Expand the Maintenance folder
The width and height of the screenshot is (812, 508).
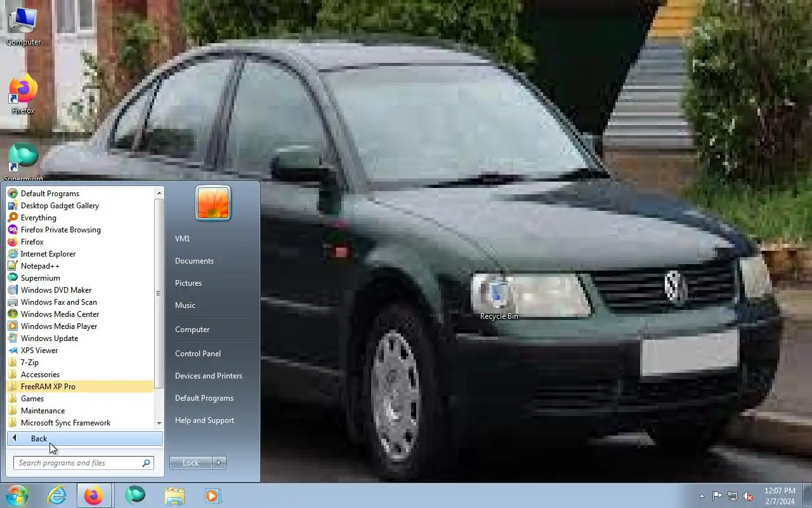[x=80, y=411]
